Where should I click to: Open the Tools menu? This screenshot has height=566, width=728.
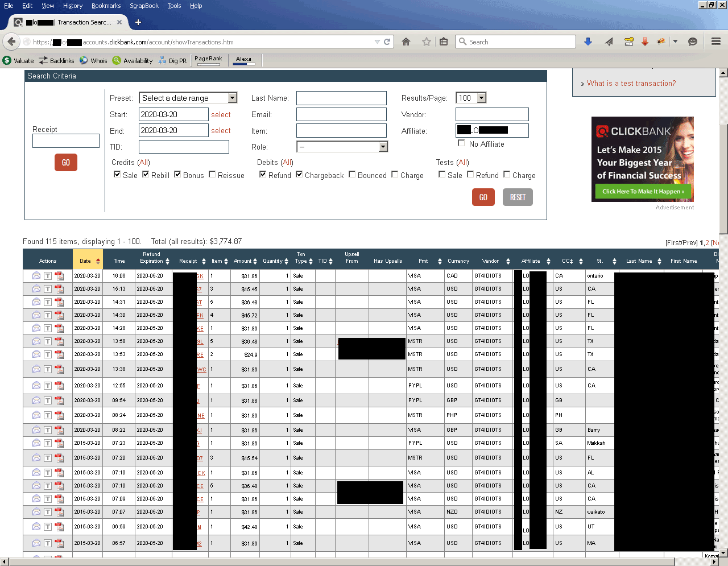click(x=174, y=6)
